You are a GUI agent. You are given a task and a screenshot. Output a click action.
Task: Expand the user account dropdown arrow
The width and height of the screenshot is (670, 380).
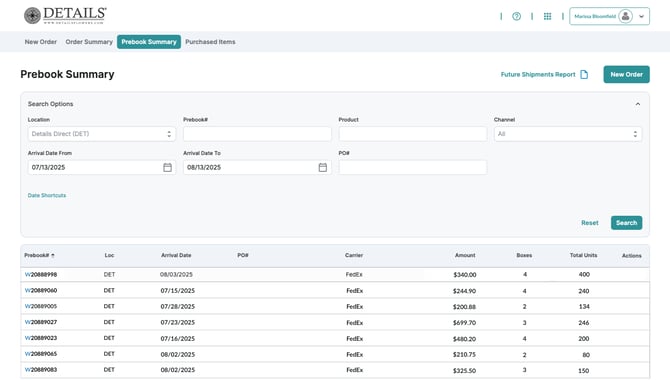click(x=641, y=16)
